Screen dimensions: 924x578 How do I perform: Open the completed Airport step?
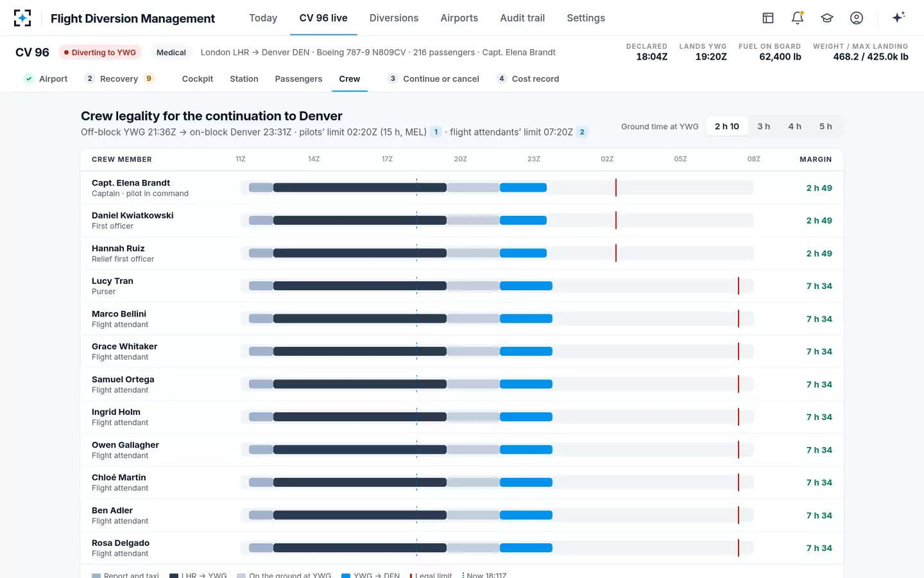tap(46, 79)
